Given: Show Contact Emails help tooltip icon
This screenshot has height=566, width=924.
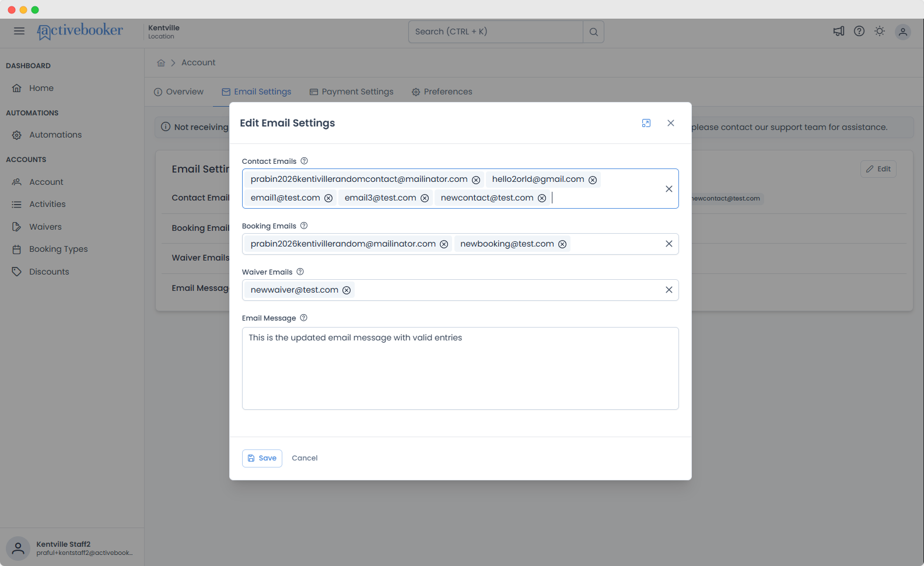Looking at the screenshot, I should pyautogui.click(x=304, y=161).
